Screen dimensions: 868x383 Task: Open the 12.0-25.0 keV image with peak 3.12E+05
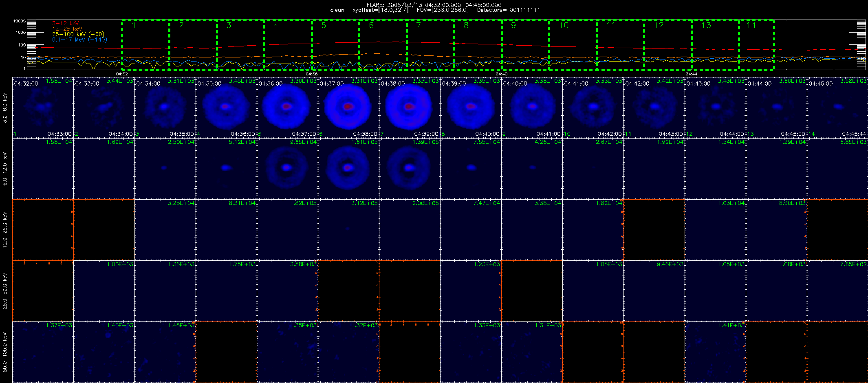pos(348,230)
